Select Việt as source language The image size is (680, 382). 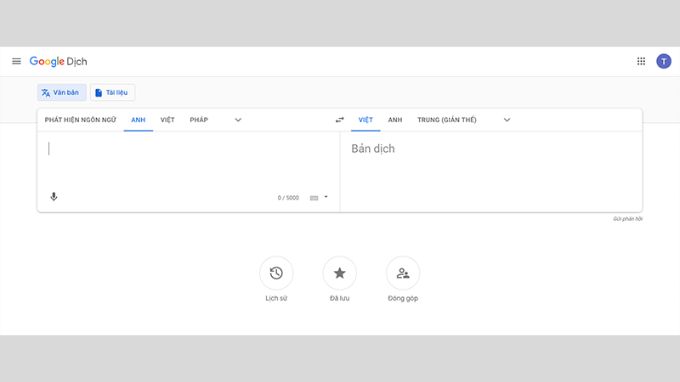click(x=167, y=120)
